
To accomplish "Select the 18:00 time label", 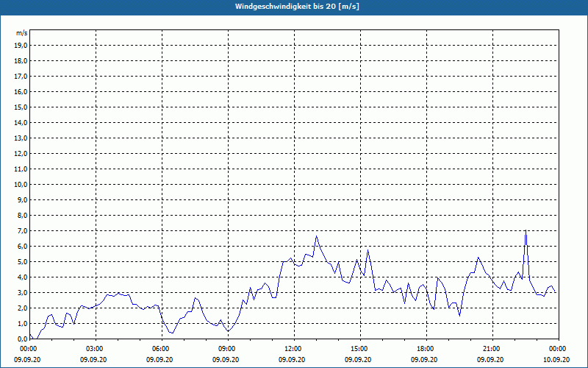I will click(x=426, y=349).
